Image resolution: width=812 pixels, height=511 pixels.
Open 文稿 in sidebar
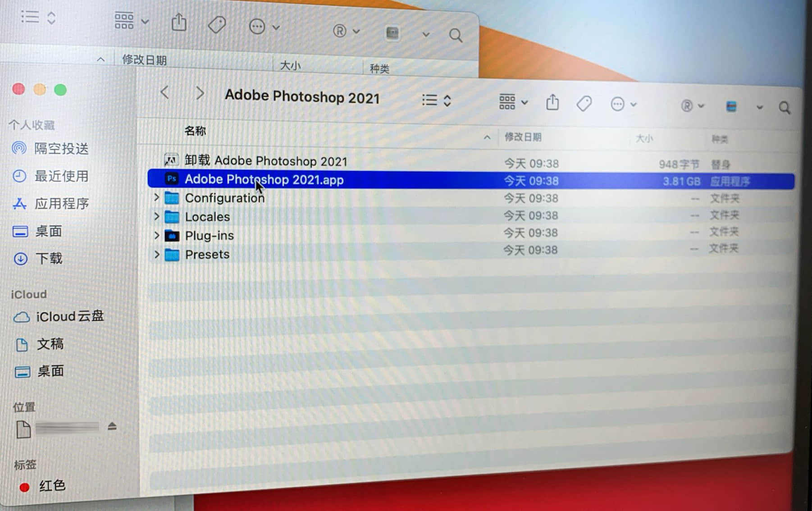coord(40,344)
